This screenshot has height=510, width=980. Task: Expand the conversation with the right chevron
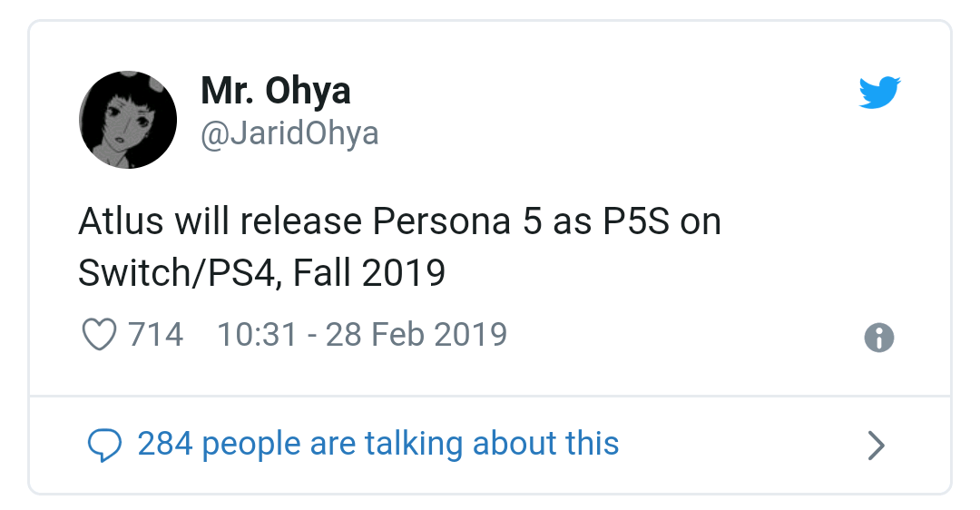[876, 446]
